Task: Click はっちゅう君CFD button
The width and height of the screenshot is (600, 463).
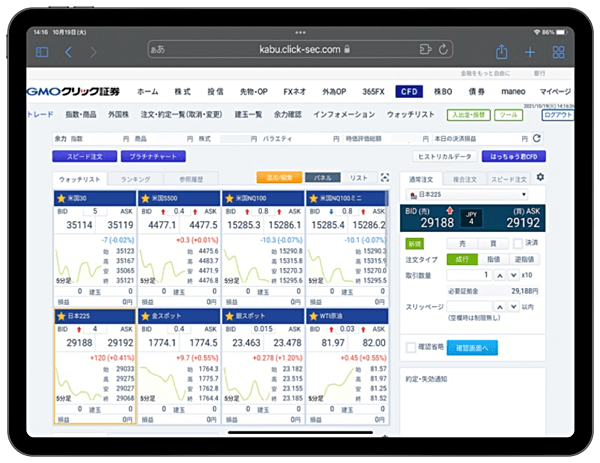Action: click(514, 157)
